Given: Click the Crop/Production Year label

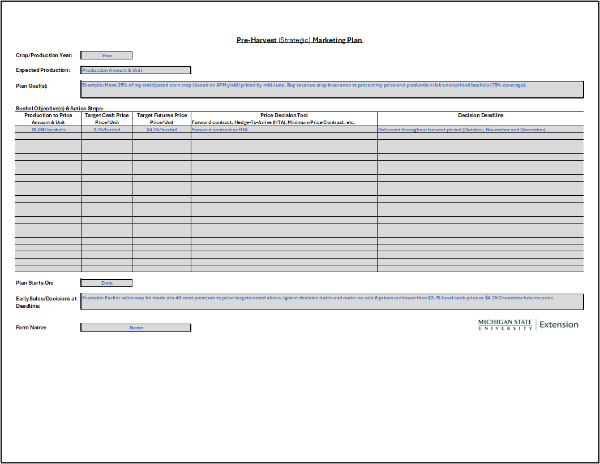Looking at the screenshot, I should (x=44, y=55).
